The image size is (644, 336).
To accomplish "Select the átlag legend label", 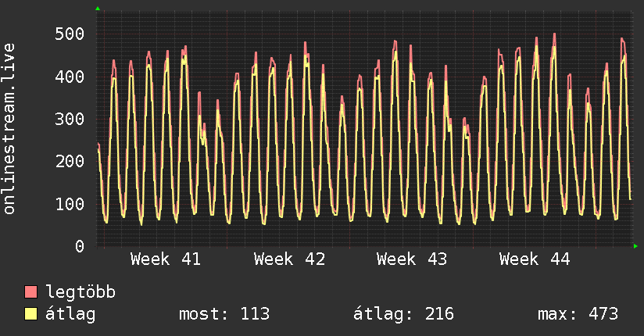I will tap(70, 314).
